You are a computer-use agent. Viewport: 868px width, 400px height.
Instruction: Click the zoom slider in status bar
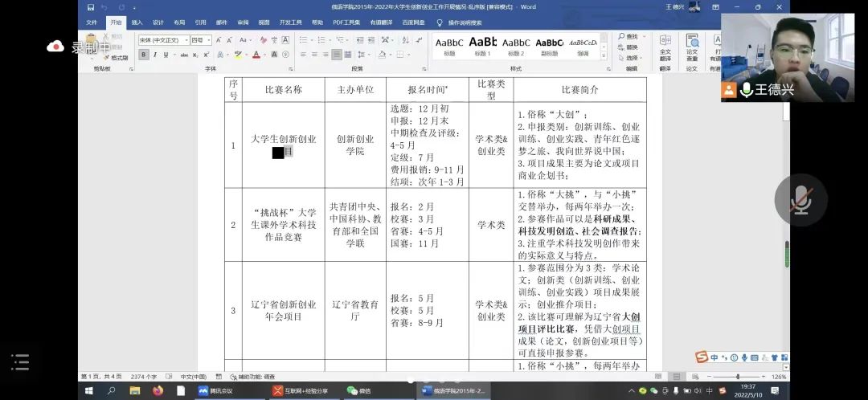pos(737,377)
